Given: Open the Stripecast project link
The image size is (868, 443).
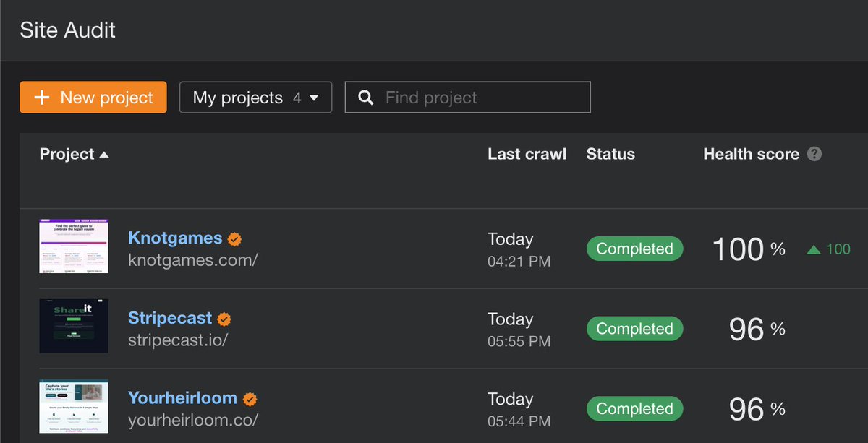Looking at the screenshot, I should [170, 318].
